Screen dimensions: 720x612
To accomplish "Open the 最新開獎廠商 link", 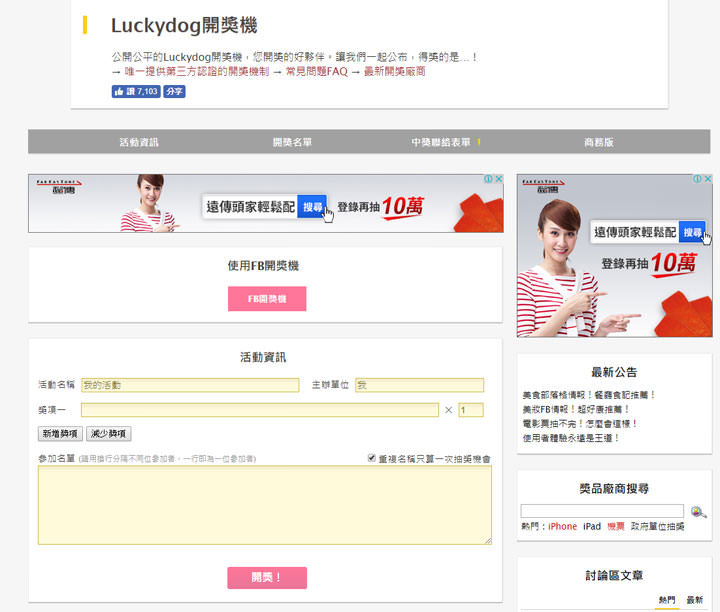I will [x=394, y=72].
